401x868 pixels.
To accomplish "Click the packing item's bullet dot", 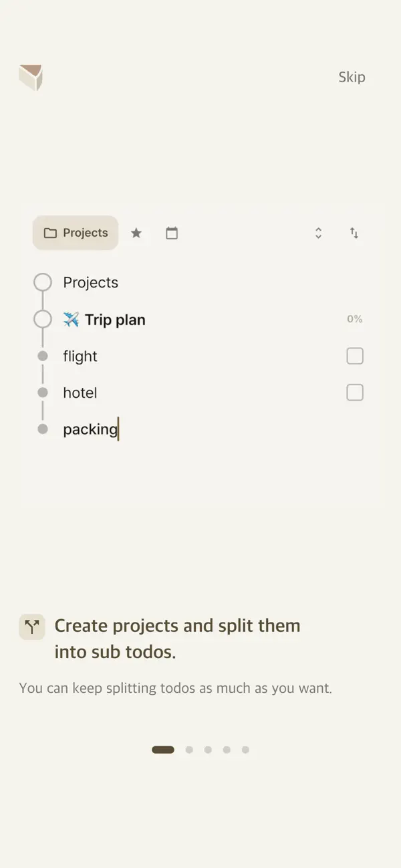I will [43, 429].
